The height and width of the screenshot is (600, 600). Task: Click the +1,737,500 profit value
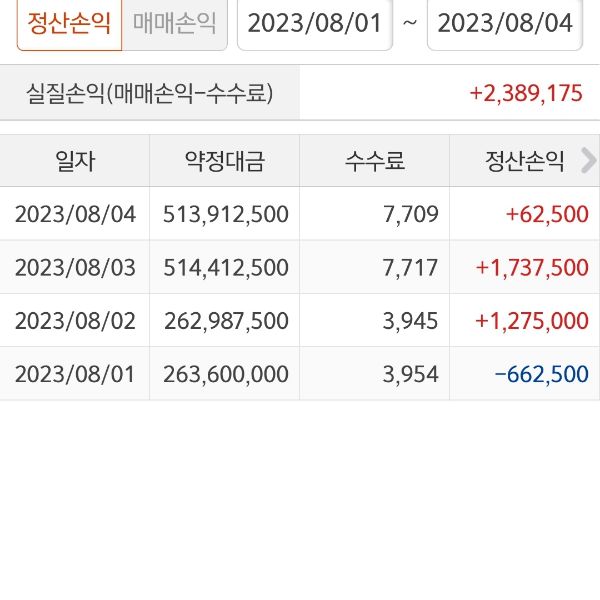point(532,268)
